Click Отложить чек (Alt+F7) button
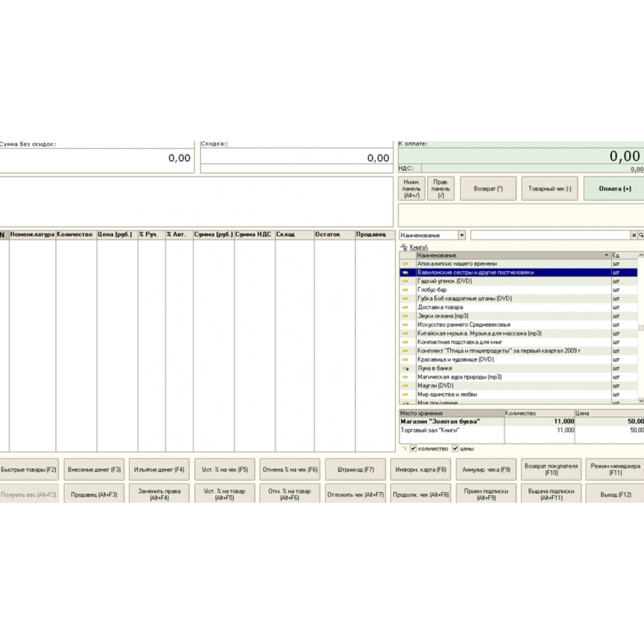Viewport: 644px width, 644px height. click(x=355, y=494)
